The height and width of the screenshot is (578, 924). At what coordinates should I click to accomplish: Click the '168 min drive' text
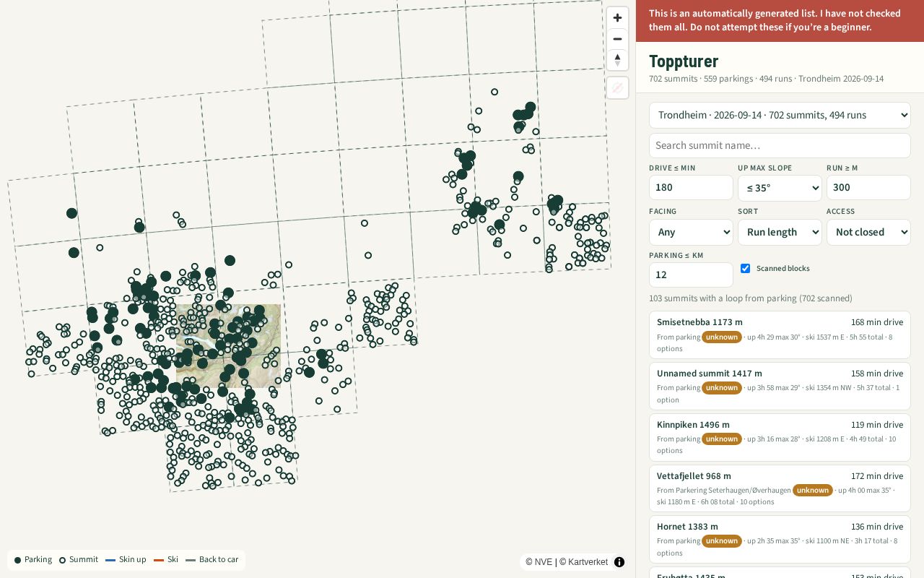(x=877, y=322)
